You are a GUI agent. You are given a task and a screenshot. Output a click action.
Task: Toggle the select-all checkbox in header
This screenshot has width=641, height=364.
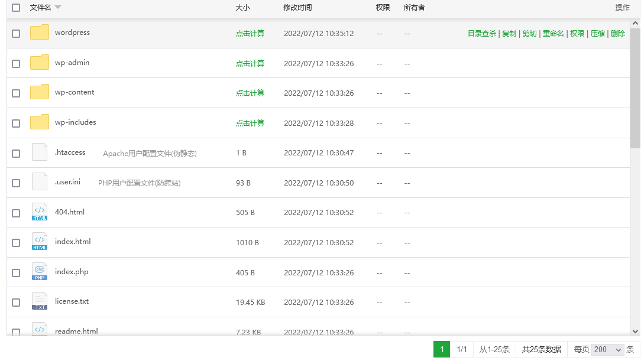16,8
